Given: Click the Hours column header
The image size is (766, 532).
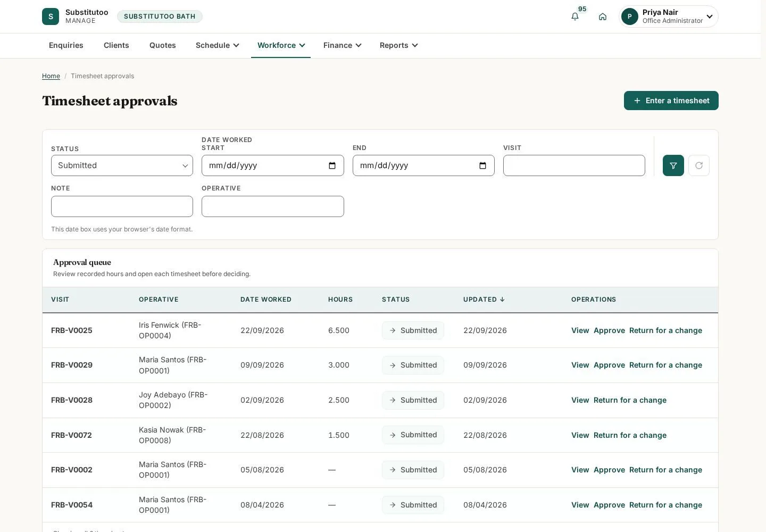Looking at the screenshot, I should pyautogui.click(x=340, y=300).
